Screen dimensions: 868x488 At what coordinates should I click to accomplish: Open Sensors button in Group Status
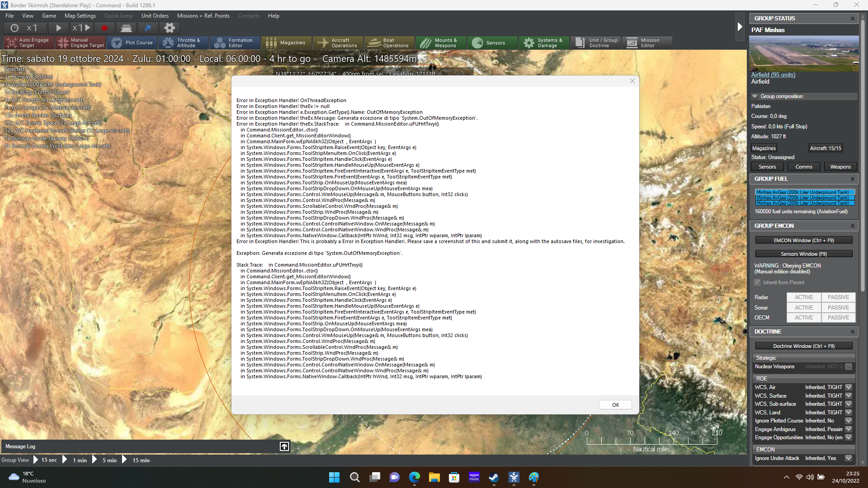(767, 167)
